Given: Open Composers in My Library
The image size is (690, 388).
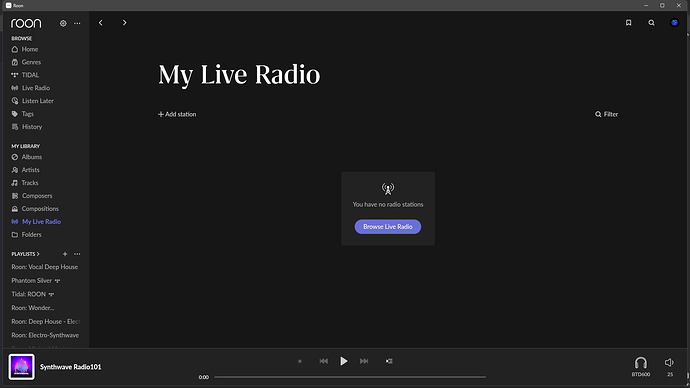Looking at the screenshot, I should pos(32,196).
